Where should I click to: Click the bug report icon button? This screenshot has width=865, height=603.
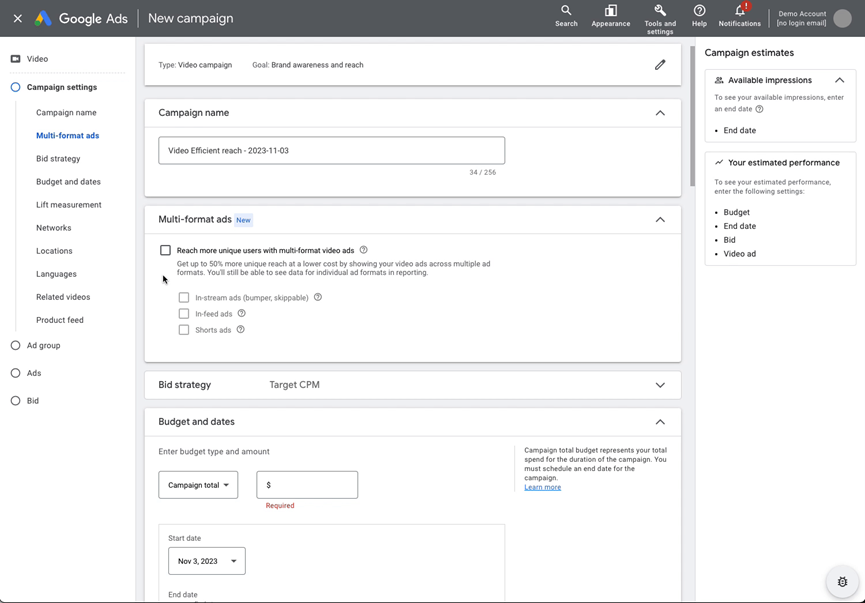tap(842, 581)
